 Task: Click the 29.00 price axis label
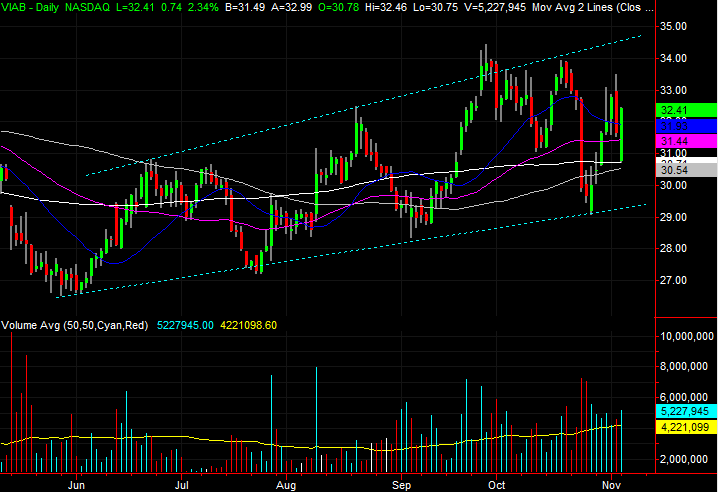[x=673, y=217]
